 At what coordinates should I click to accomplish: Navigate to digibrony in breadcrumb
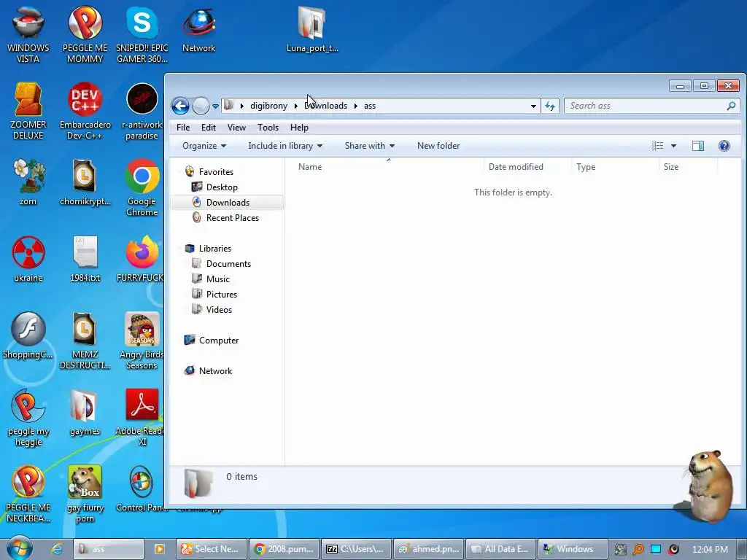(268, 106)
